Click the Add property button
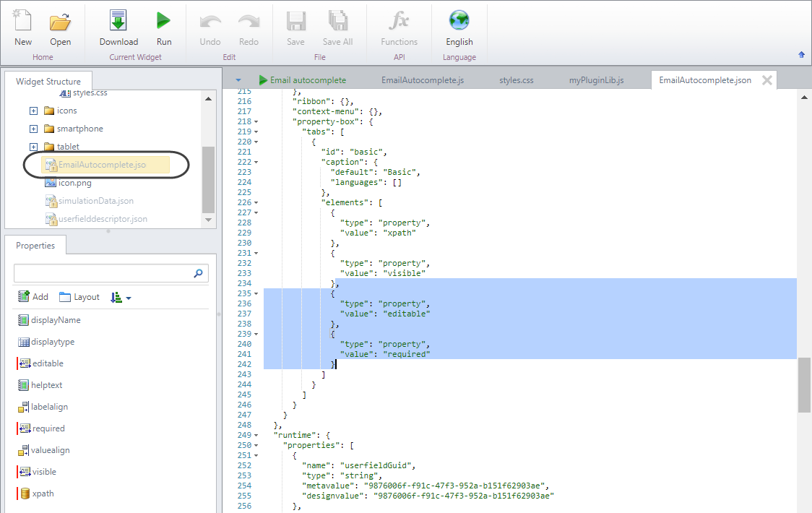The image size is (812, 513). (x=33, y=296)
